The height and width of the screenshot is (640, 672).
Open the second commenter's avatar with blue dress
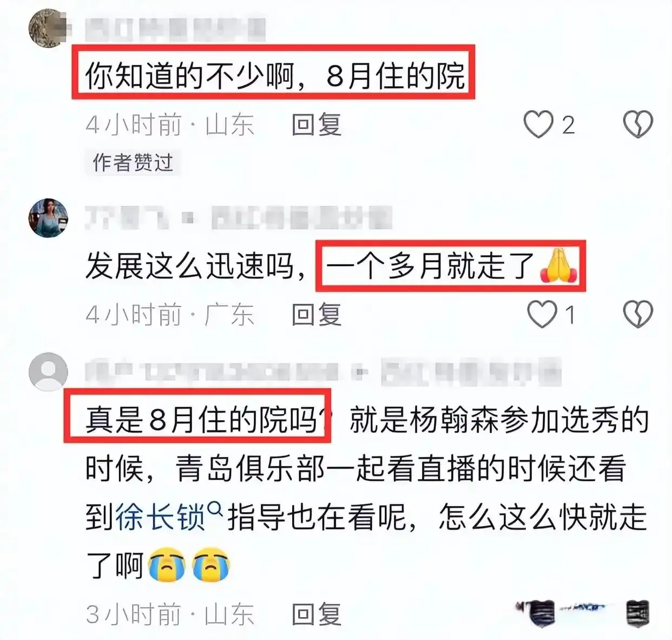[48, 218]
